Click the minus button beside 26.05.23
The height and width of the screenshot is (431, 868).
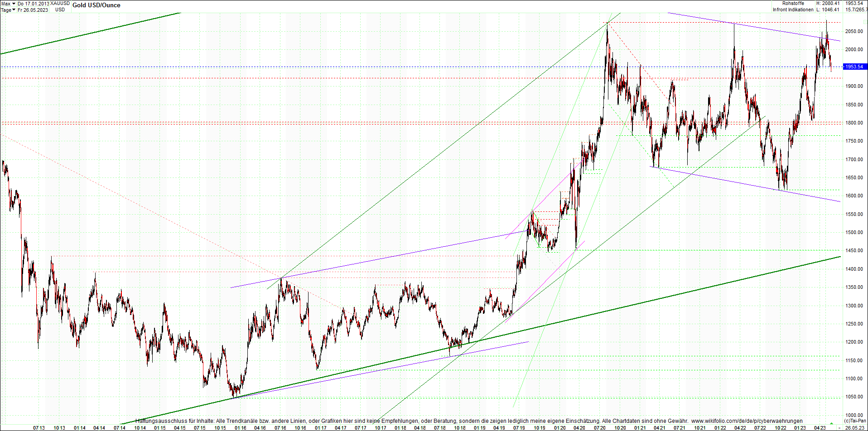point(839,428)
